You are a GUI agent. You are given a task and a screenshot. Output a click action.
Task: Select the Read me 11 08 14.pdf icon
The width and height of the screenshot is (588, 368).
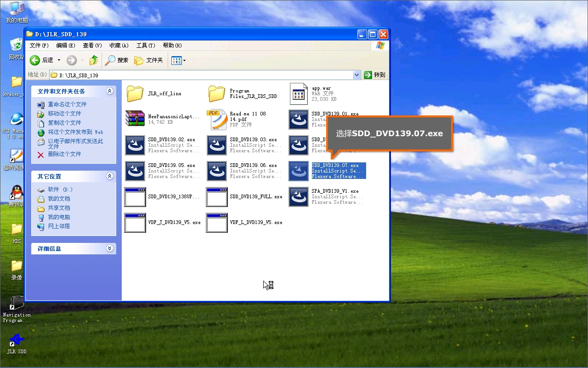217,120
